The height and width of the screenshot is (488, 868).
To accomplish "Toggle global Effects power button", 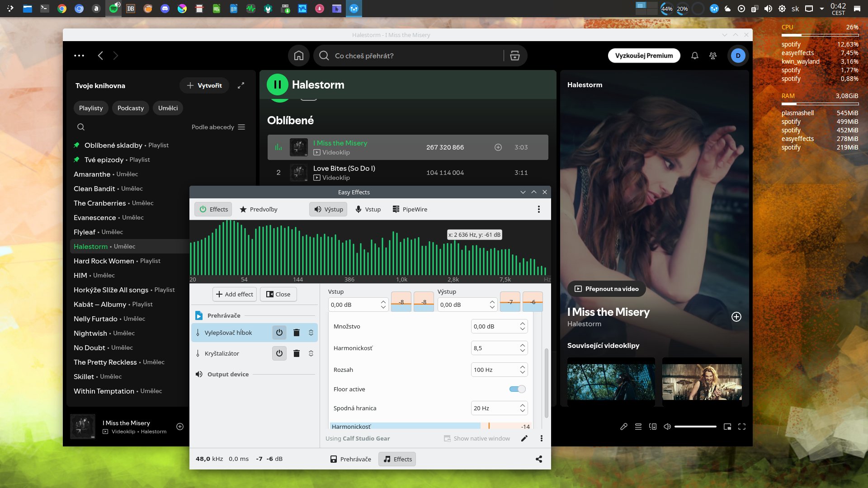I will coord(213,209).
